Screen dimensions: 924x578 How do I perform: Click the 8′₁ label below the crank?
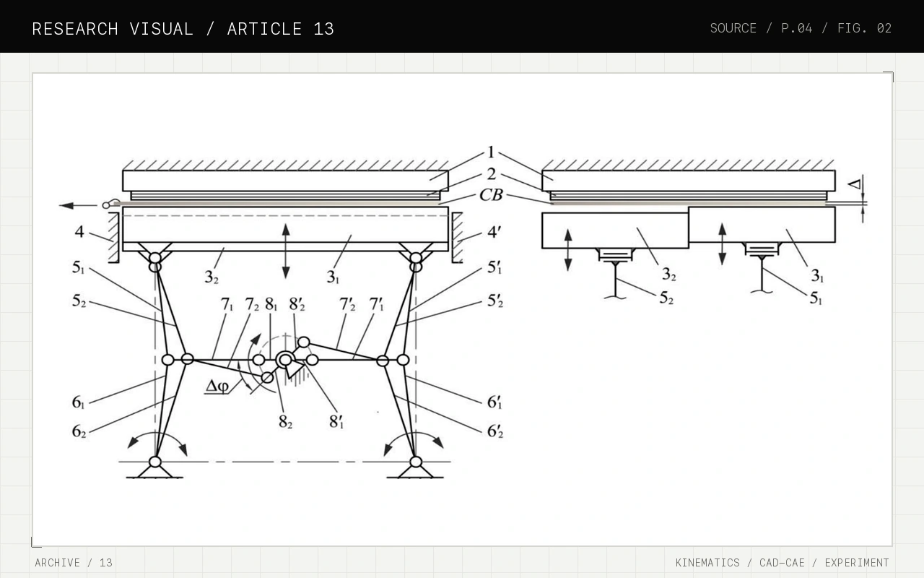point(336,422)
